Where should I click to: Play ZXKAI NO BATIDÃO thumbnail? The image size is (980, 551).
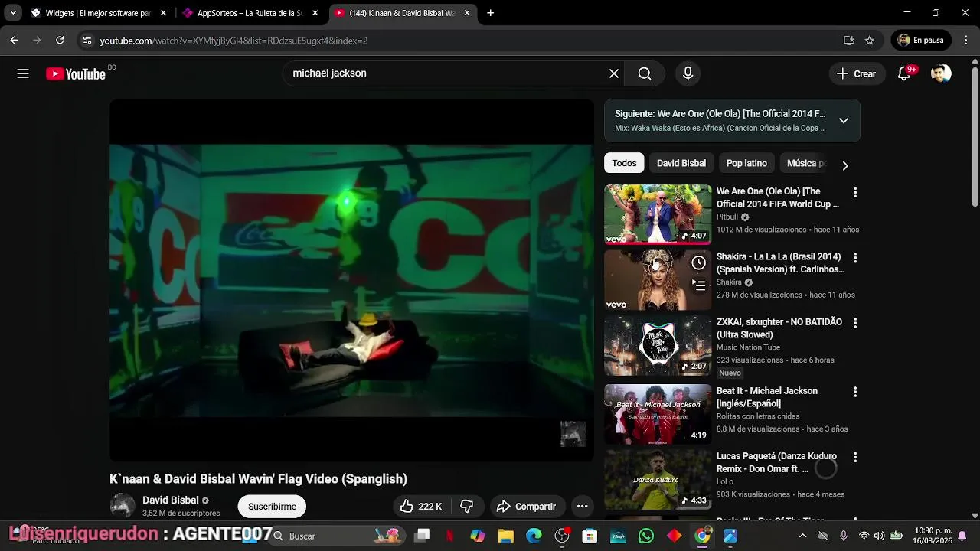658,345
